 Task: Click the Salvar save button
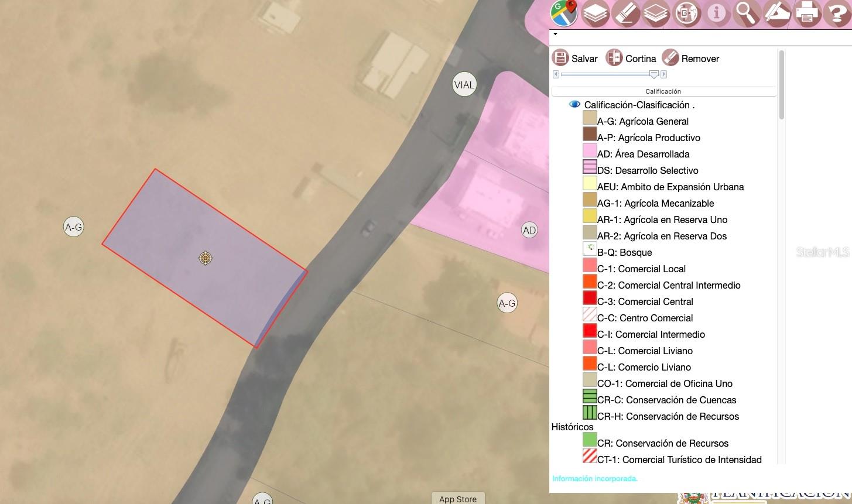[x=574, y=58]
